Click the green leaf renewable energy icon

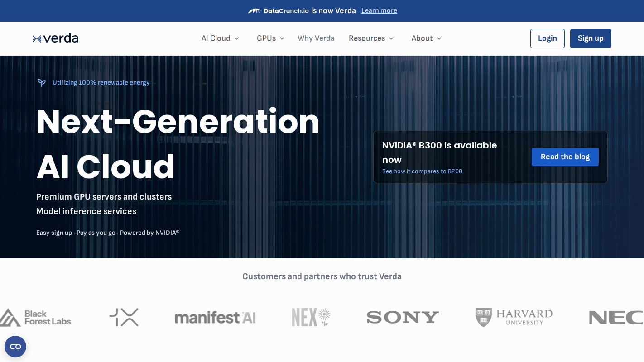click(x=42, y=82)
